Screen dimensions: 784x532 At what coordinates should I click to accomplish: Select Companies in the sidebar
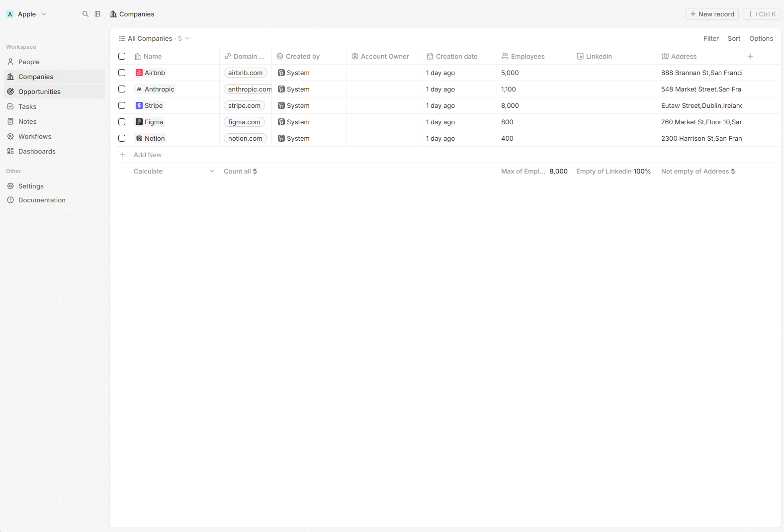tap(55, 77)
